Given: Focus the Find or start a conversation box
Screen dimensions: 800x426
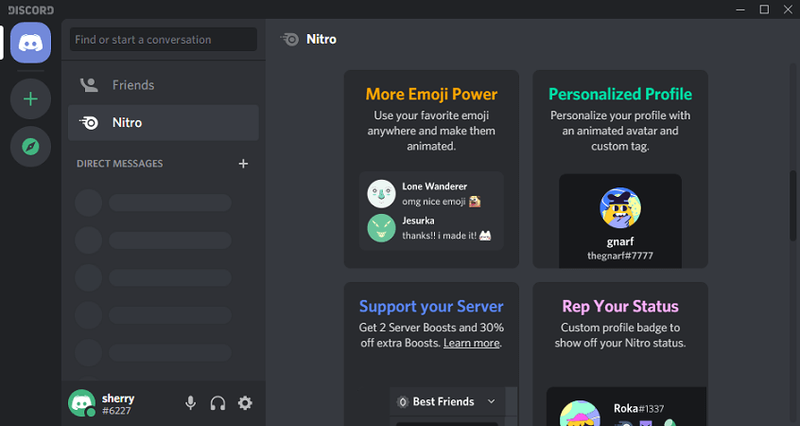Looking at the screenshot, I should [163, 39].
